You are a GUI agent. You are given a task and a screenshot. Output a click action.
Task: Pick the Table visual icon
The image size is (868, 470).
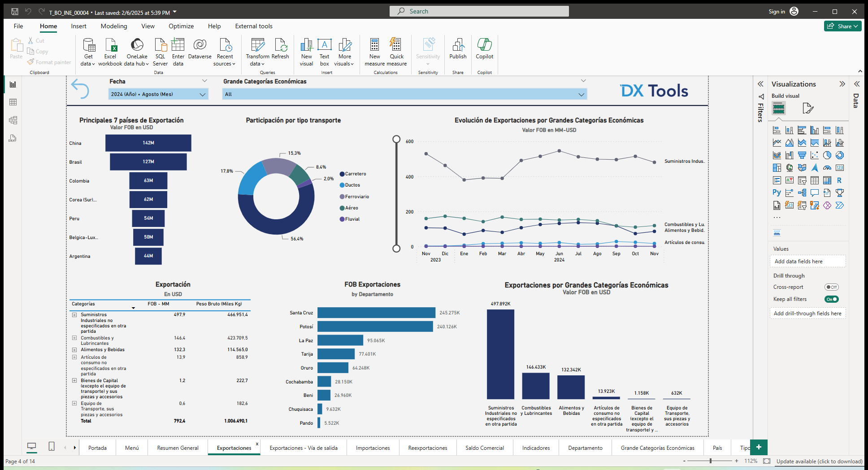coord(815,181)
